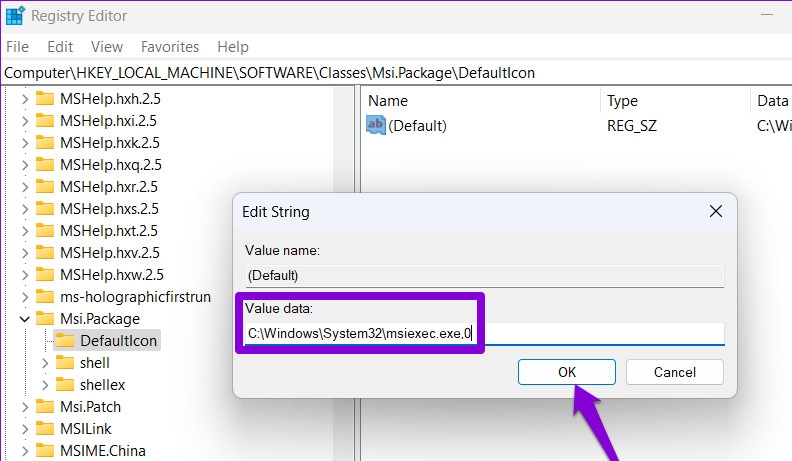
Task: Confirm the string edit with OK
Action: pos(567,372)
